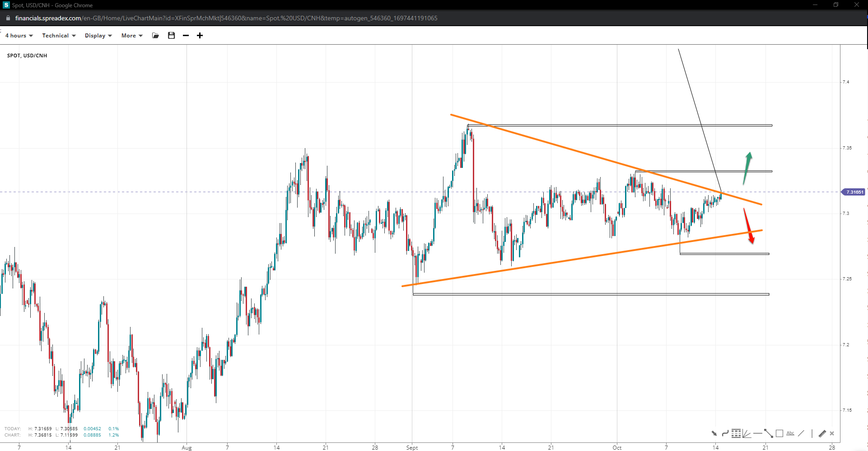
Task: Choose the rectangle drawing tool
Action: coord(779,433)
